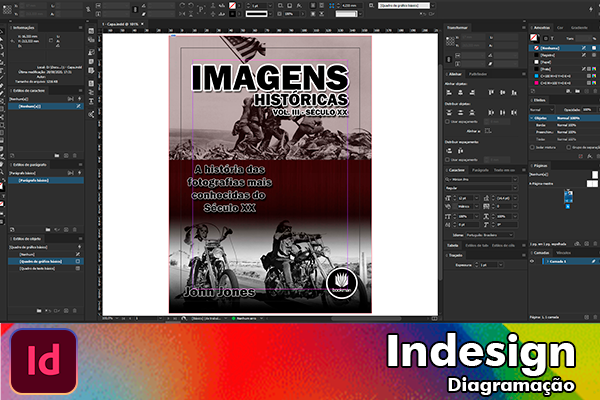
Task: Click page 1 thumbnail in Páginas panel
Action: (x=568, y=197)
